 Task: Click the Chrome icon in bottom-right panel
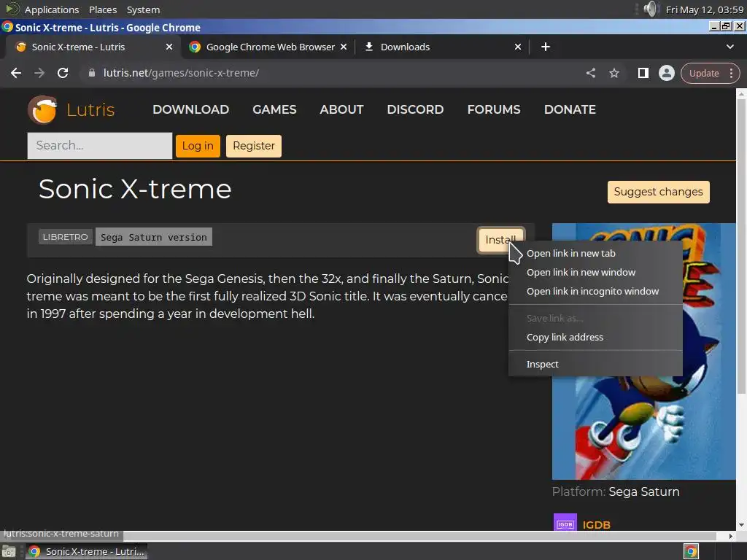click(691, 551)
